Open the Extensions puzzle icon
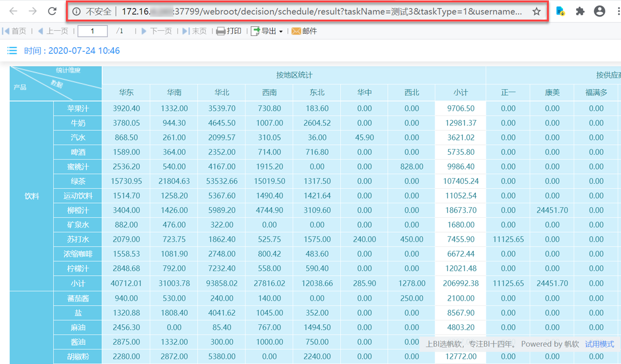 [x=580, y=11]
